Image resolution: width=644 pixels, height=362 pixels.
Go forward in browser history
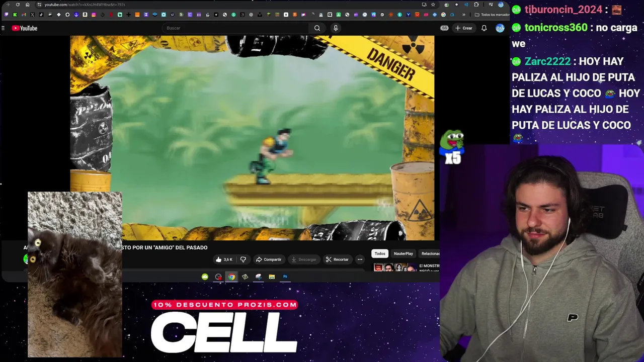click(8, 5)
